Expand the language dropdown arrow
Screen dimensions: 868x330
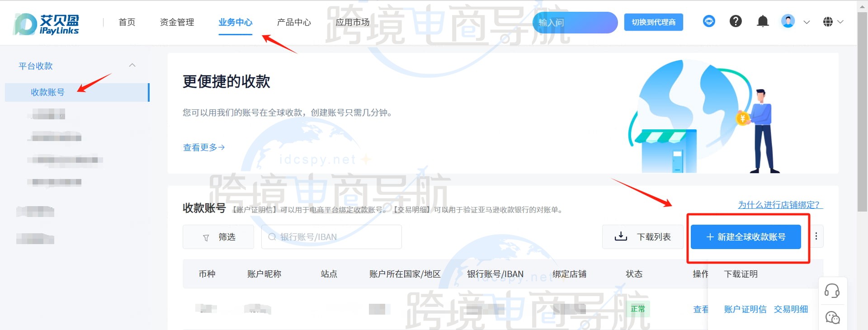pos(840,22)
